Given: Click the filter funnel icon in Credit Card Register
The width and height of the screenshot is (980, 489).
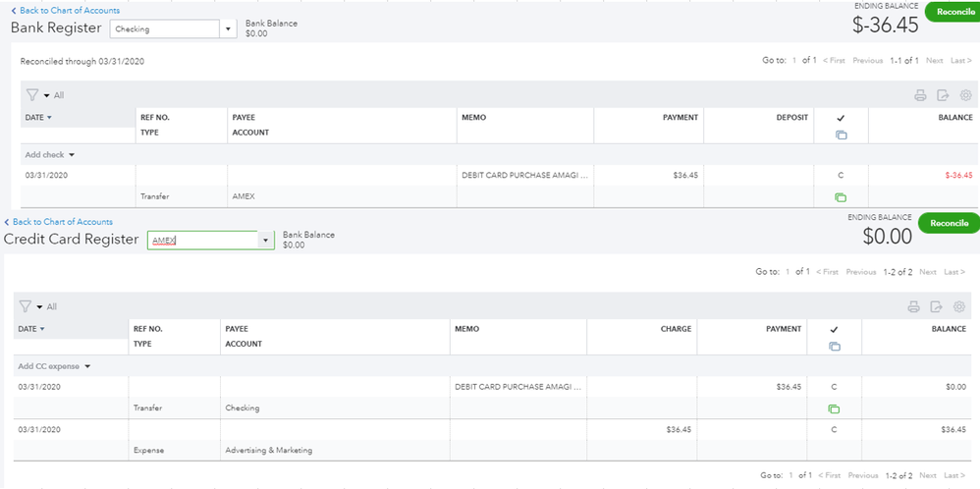Looking at the screenshot, I should pyautogui.click(x=25, y=306).
